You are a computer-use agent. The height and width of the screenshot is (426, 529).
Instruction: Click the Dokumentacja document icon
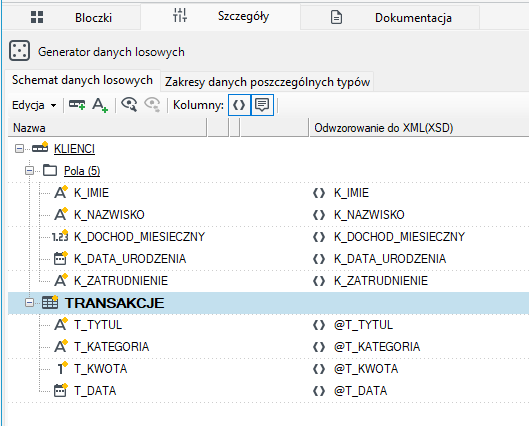coord(336,17)
